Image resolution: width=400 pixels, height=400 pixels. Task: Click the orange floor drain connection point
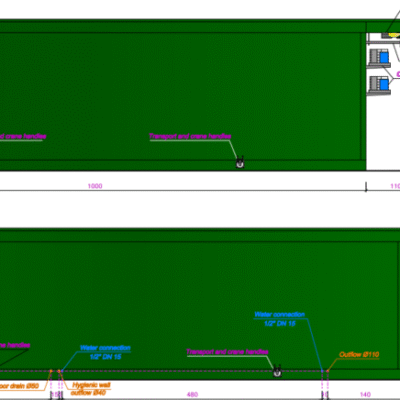point(51,371)
